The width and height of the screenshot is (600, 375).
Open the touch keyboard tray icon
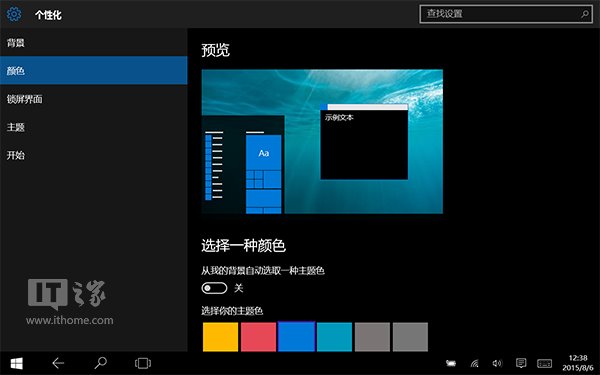pyautogui.click(x=544, y=363)
